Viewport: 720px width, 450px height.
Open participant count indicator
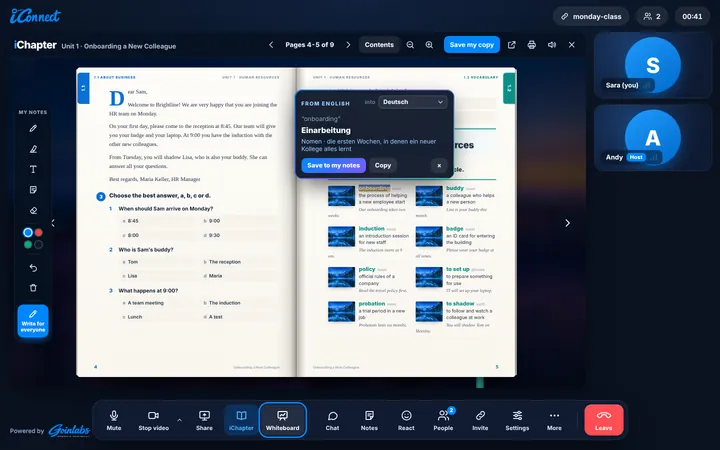pos(652,17)
